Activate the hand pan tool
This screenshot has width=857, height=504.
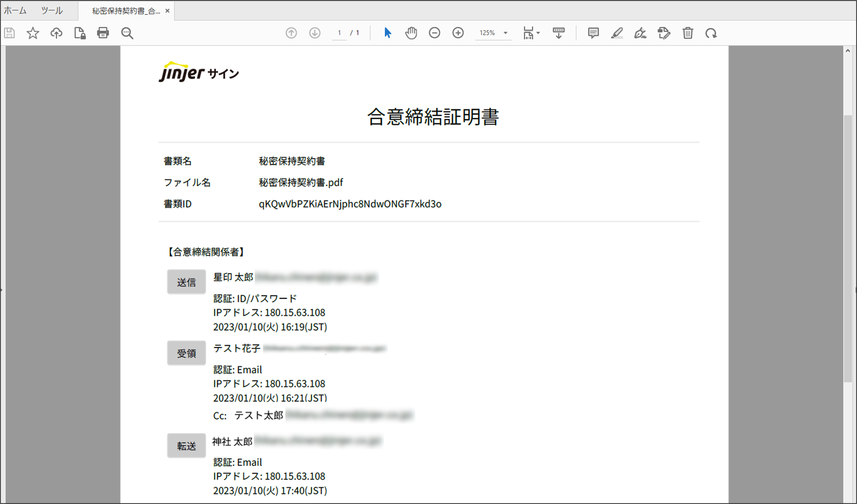point(411,33)
